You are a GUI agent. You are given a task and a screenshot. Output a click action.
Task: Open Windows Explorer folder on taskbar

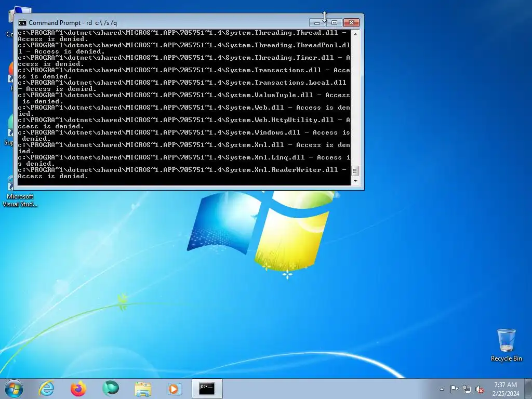(143, 389)
